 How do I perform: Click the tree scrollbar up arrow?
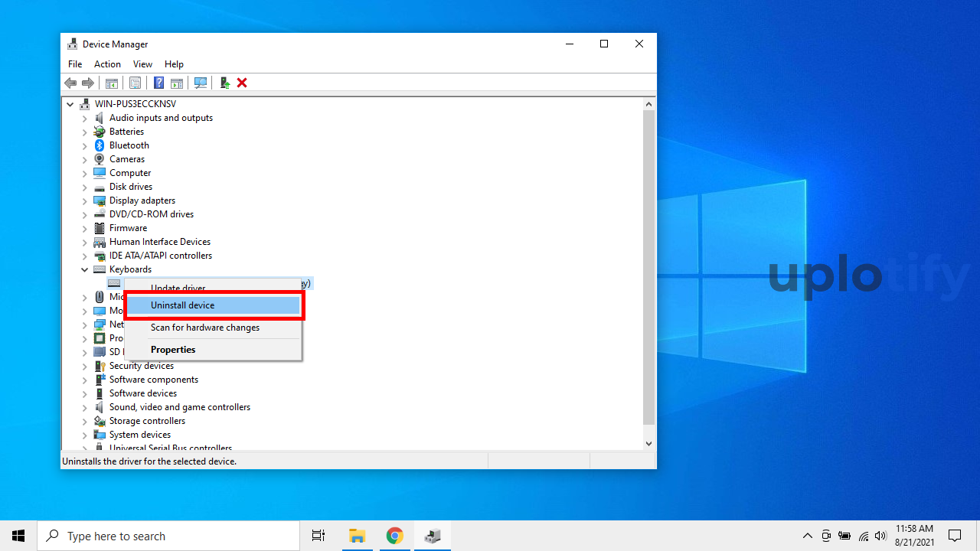tap(649, 104)
